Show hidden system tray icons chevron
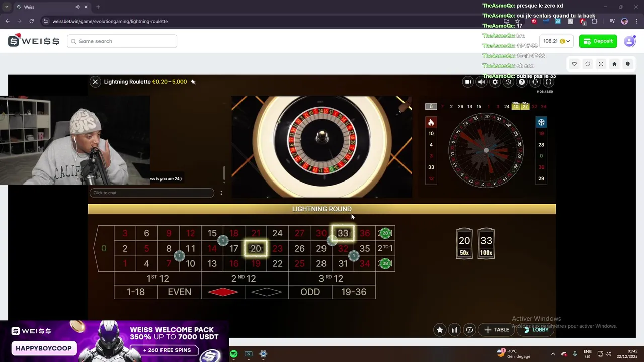This screenshot has width=644, height=362. (x=553, y=354)
